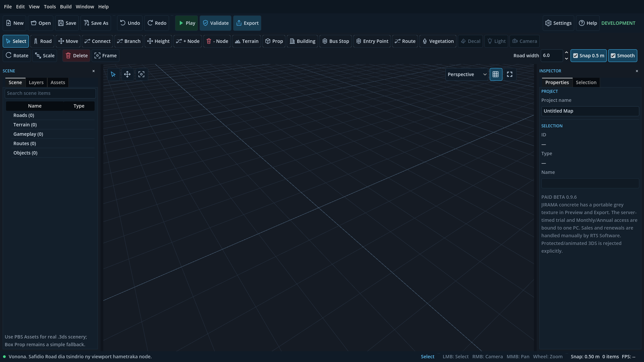Viewport: 644px width, 362px height.
Task: Click the Rotate tool
Action: point(17,56)
